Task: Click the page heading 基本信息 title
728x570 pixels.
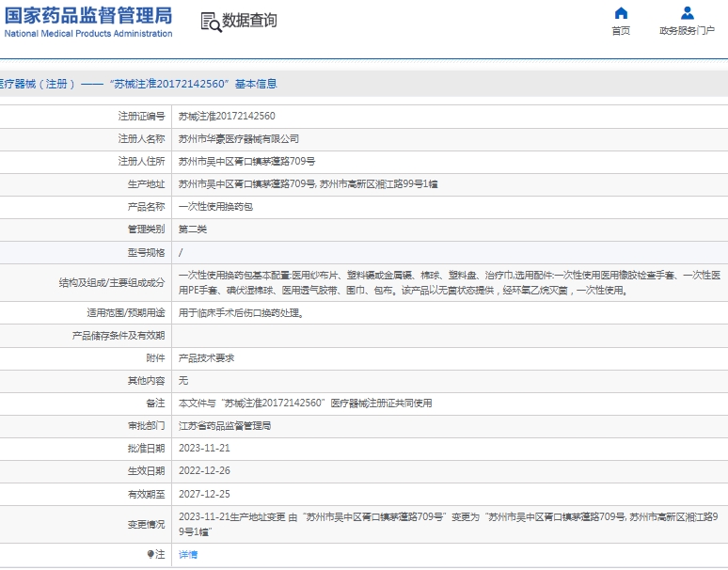Action: point(256,84)
